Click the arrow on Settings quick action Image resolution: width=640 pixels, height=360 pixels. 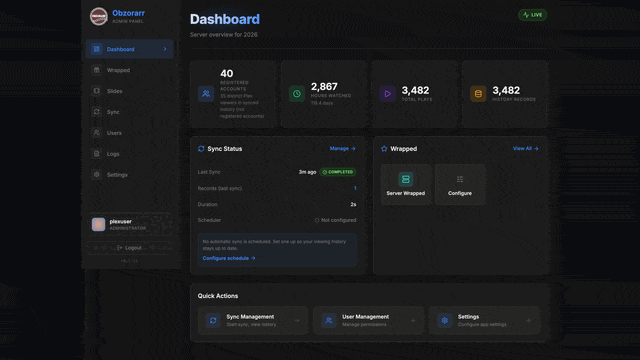(x=528, y=320)
